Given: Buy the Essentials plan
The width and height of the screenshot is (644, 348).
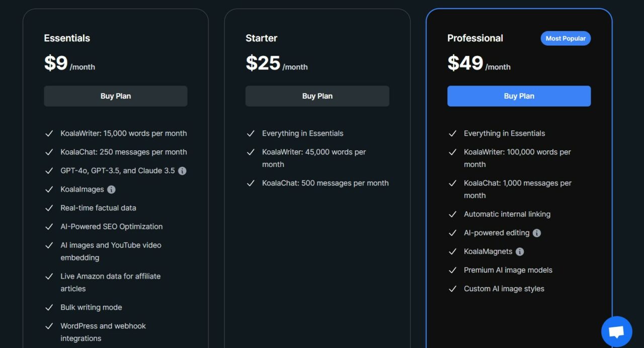Looking at the screenshot, I should coord(115,96).
